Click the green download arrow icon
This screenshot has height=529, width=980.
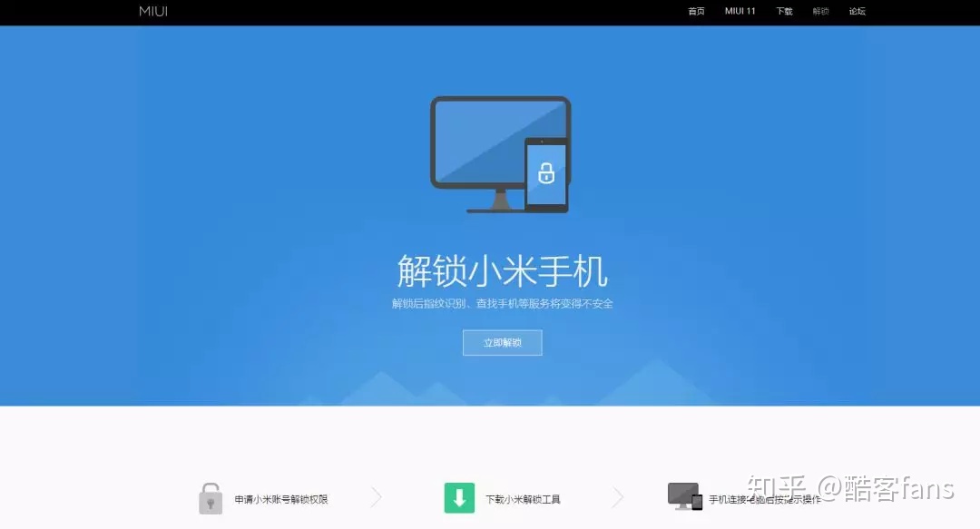[x=459, y=498]
